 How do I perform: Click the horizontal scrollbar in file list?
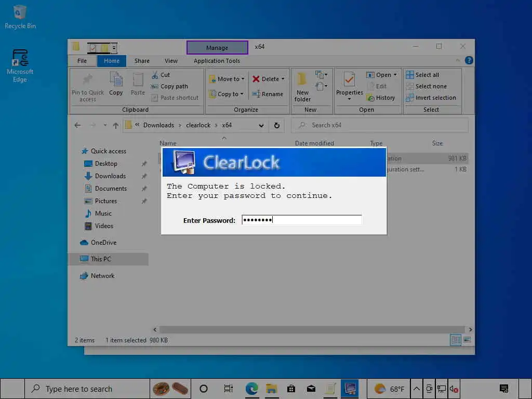(x=312, y=329)
